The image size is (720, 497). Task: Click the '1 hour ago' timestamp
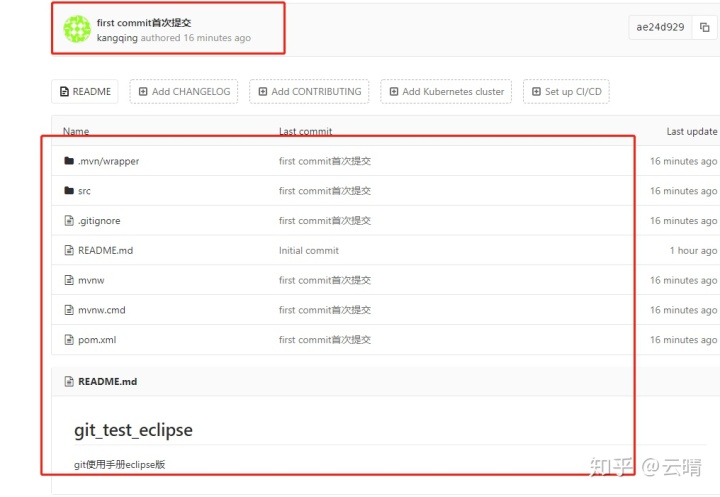(693, 250)
